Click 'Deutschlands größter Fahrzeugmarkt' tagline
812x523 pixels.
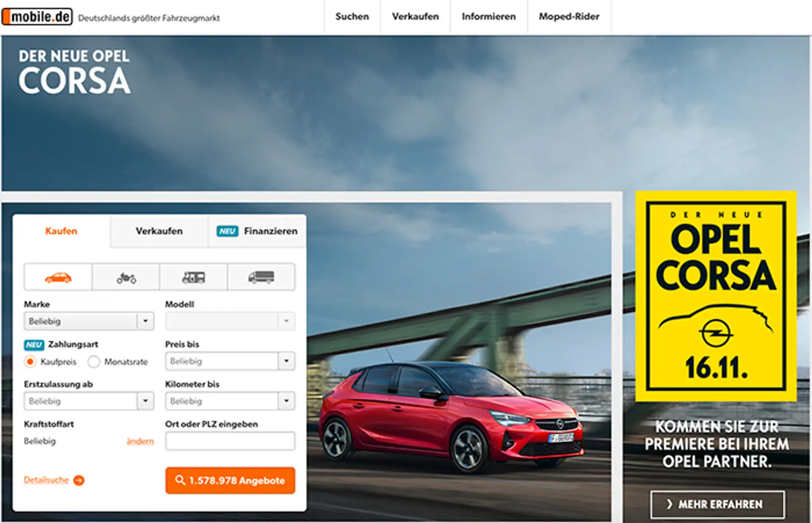(x=149, y=18)
